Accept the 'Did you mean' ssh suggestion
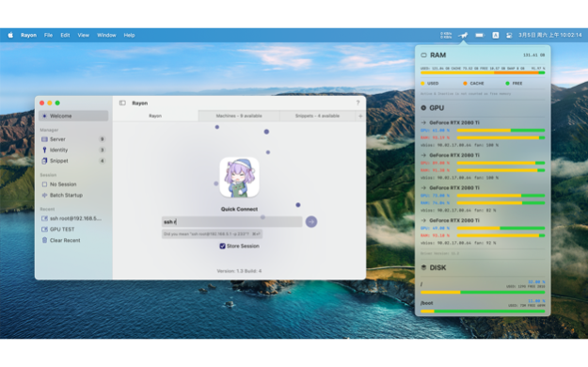The image size is (588, 367). (213, 233)
